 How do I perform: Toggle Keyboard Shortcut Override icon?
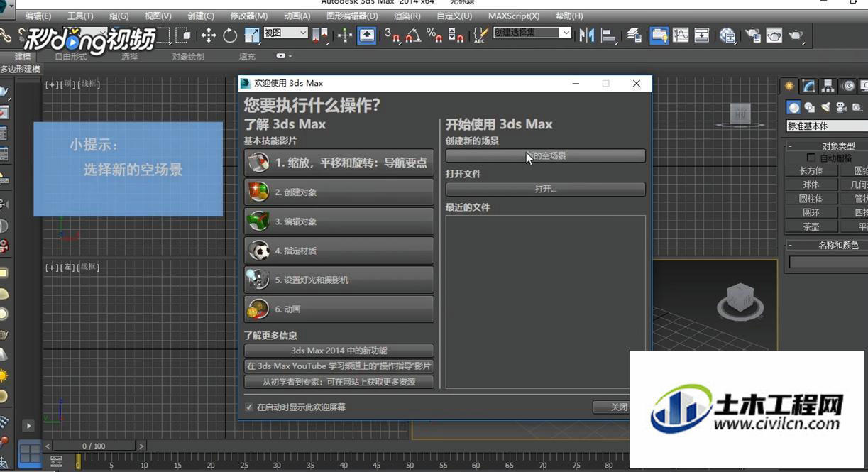coord(367,35)
